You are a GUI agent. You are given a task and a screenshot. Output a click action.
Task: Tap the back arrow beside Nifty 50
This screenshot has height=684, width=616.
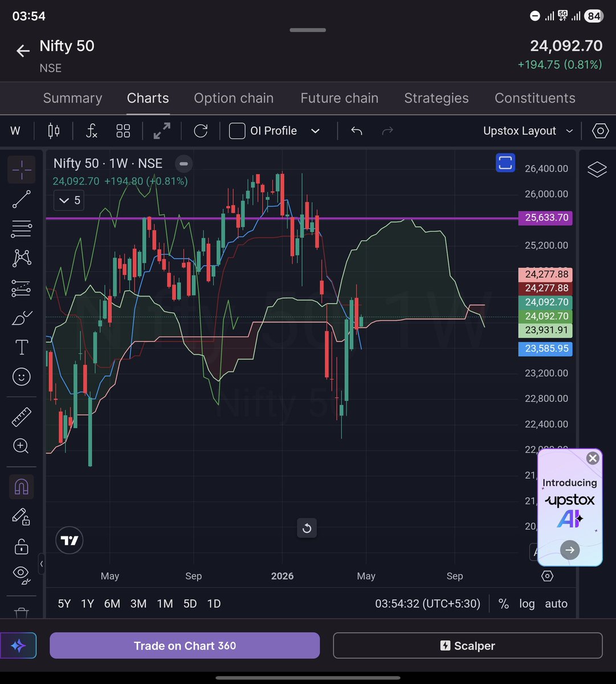[23, 51]
